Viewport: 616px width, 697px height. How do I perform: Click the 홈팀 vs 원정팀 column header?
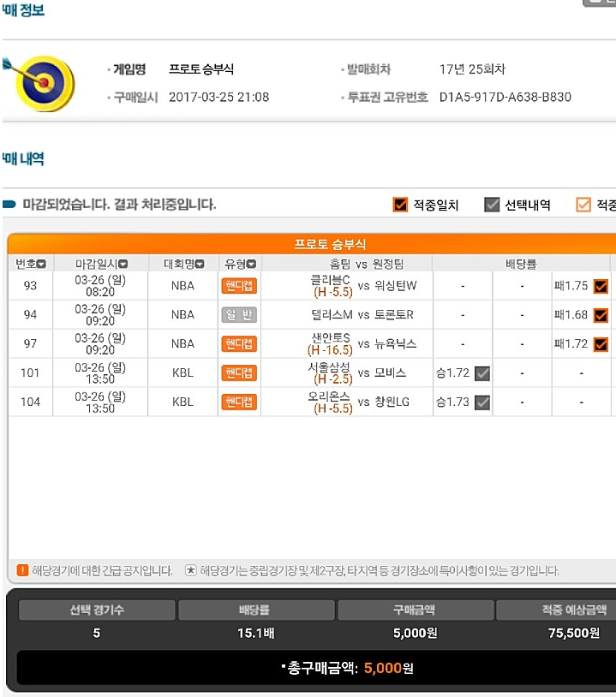366,264
